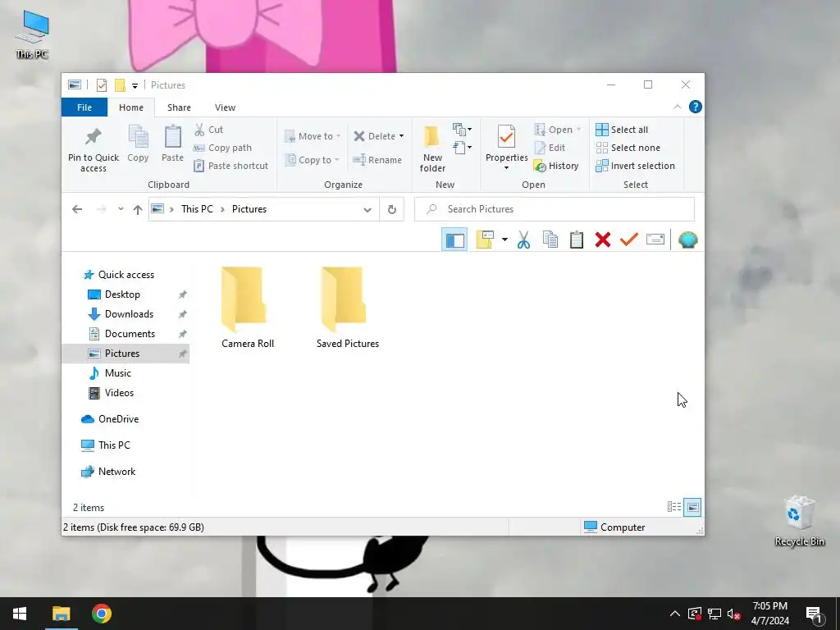Click the Rename icon in the classic toolbar
840x630 pixels.
click(655, 240)
